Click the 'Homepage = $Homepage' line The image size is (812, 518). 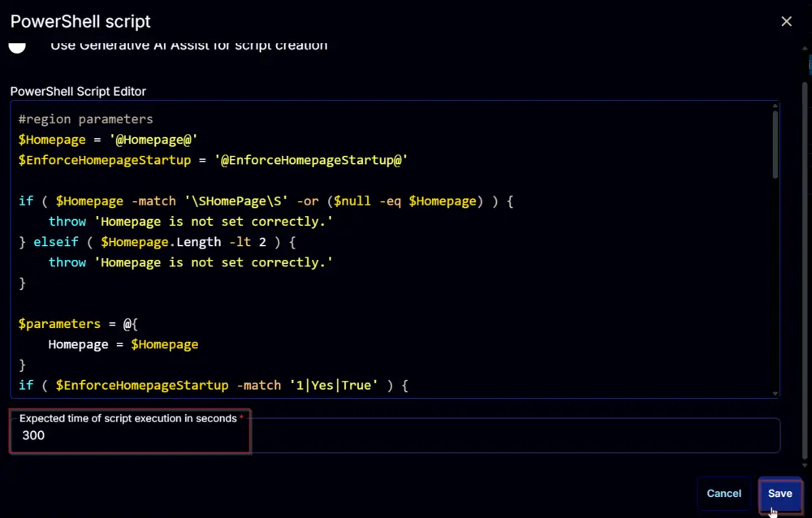[123, 344]
